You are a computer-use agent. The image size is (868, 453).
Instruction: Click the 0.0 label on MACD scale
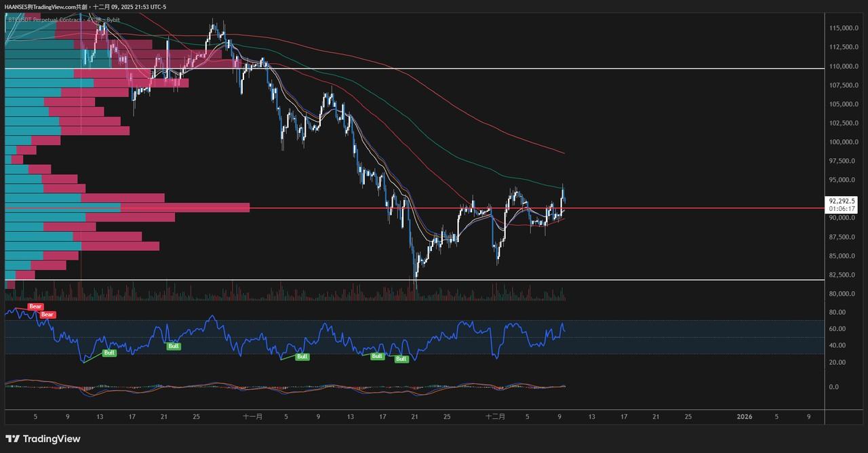tap(834, 387)
